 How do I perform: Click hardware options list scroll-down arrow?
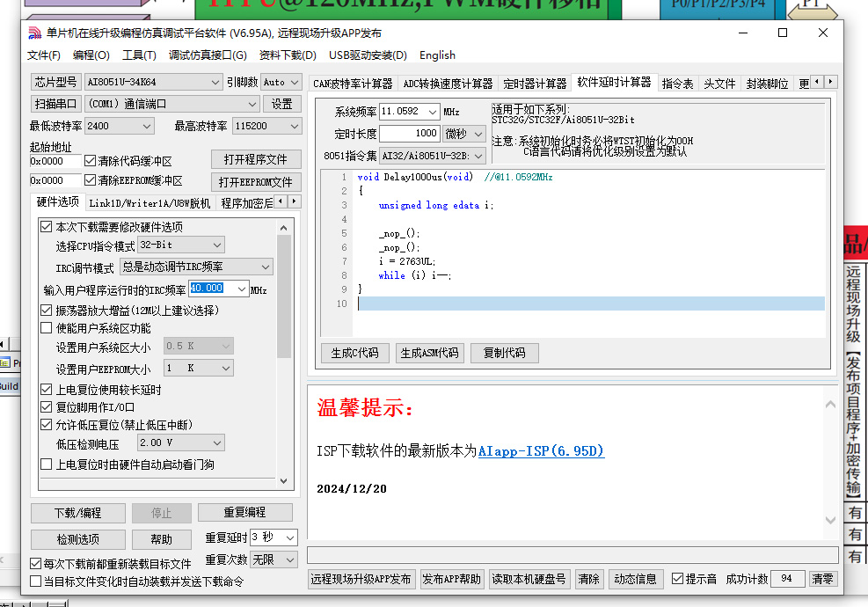pyautogui.click(x=283, y=480)
